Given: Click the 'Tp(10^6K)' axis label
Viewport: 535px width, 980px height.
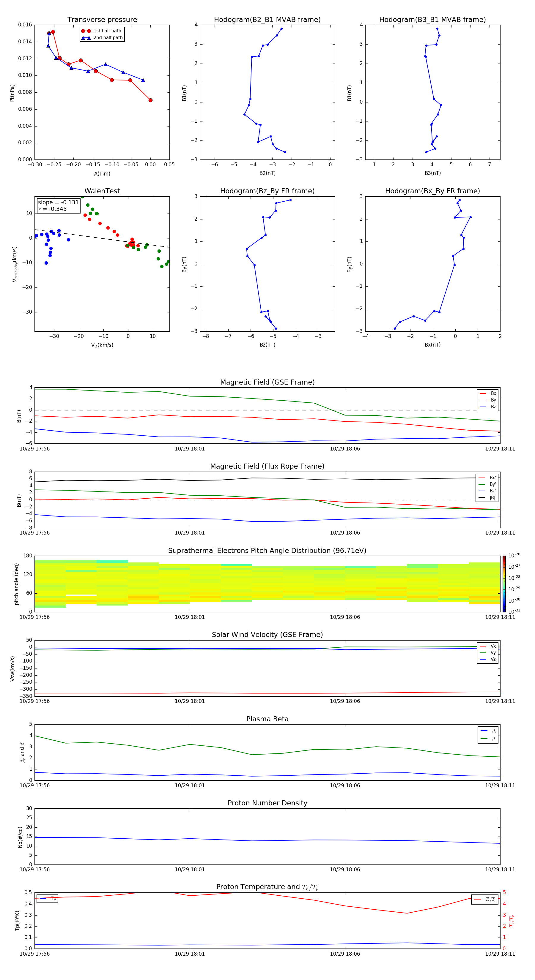Looking at the screenshot, I should [17, 921].
